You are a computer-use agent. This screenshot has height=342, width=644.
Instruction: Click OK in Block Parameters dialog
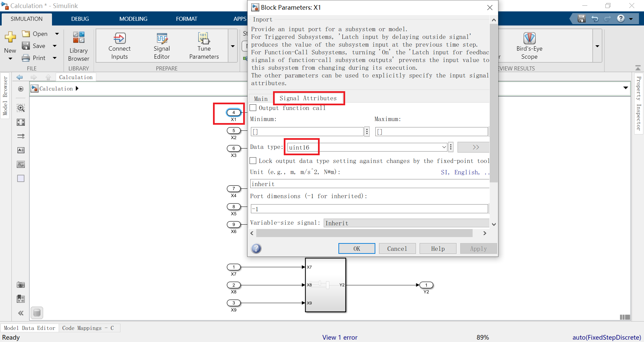pos(357,248)
